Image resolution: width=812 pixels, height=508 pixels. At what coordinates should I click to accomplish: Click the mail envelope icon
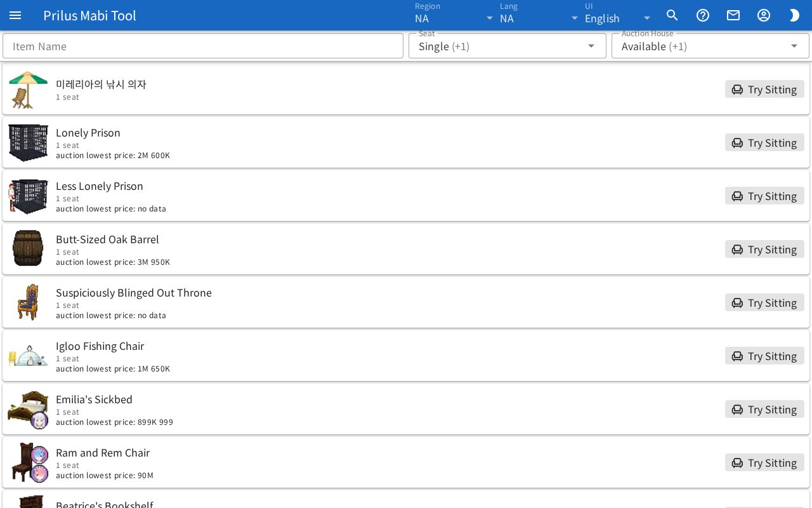[x=733, y=15]
